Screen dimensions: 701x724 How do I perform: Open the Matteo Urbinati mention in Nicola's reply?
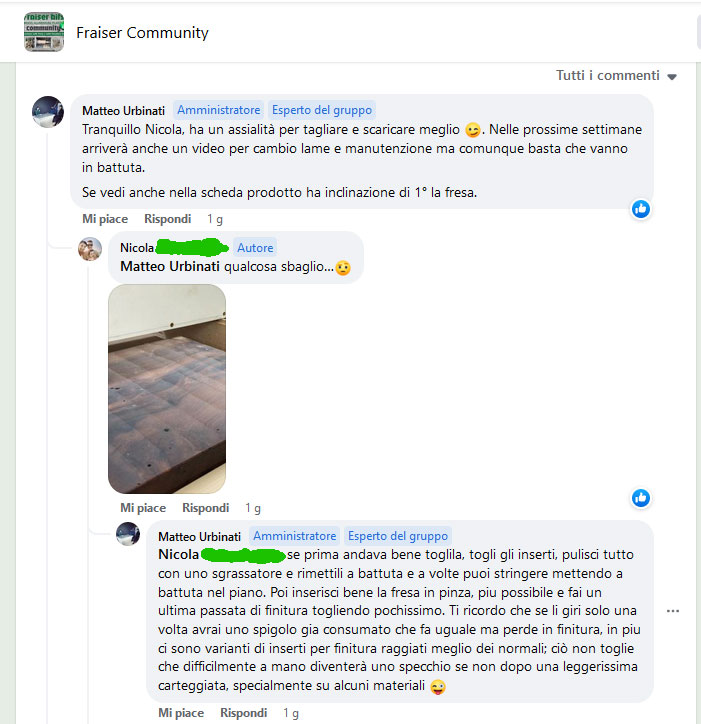point(170,266)
